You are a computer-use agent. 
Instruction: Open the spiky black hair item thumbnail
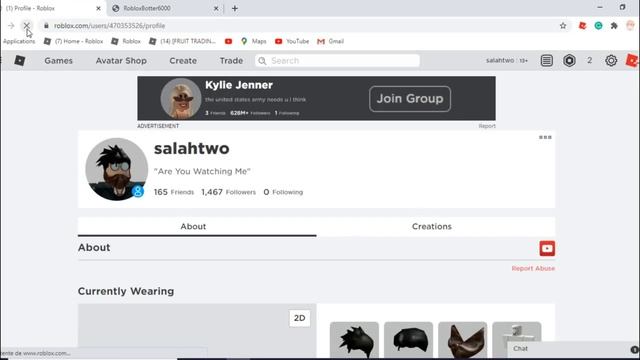click(354, 340)
